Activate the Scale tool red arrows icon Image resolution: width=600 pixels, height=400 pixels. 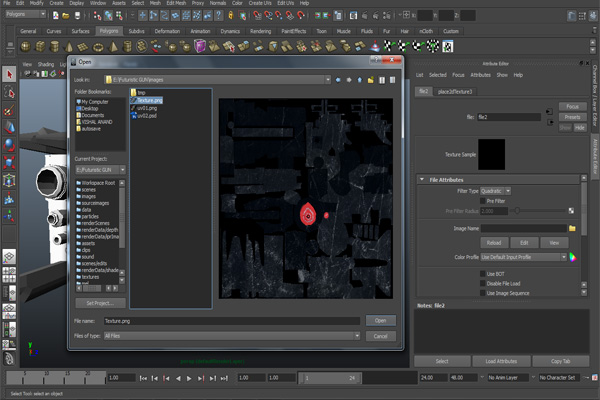coord(9,162)
